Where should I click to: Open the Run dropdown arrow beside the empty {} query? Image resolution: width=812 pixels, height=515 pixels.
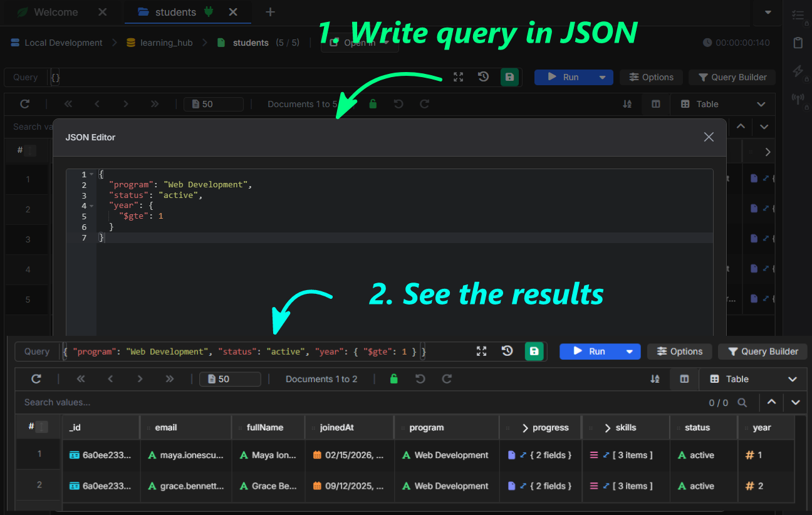tap(602, 77)
